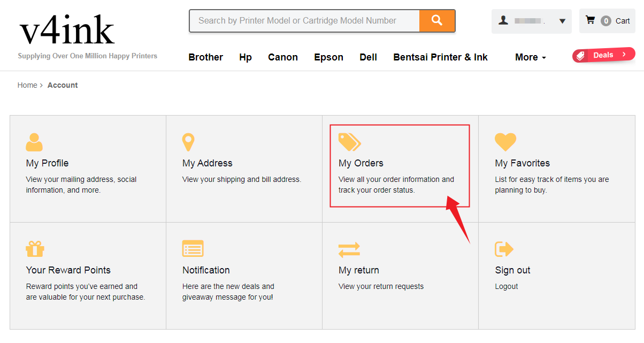Open the My Profile person icon

point(34,142)
